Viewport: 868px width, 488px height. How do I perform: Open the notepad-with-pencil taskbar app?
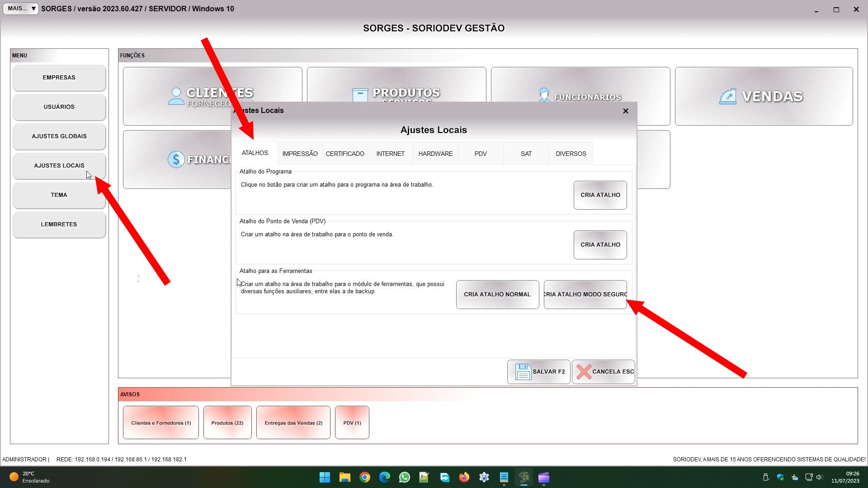tap(424, 477)
